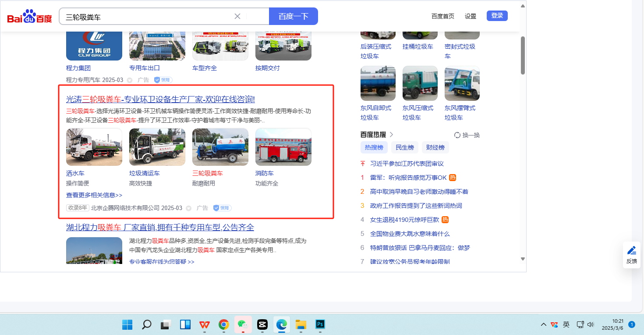This screenshot has height=335, width=644.
Task: Switch to Google Chrome on the taskbar
Action: pyautogui.click(x=223, y=324)
